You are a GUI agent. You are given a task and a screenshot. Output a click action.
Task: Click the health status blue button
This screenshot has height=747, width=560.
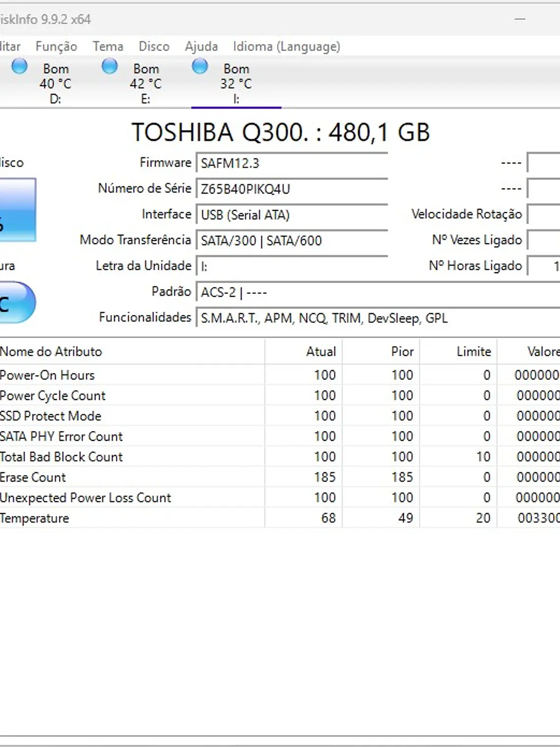pyautogui.click(x=17, y=210)
